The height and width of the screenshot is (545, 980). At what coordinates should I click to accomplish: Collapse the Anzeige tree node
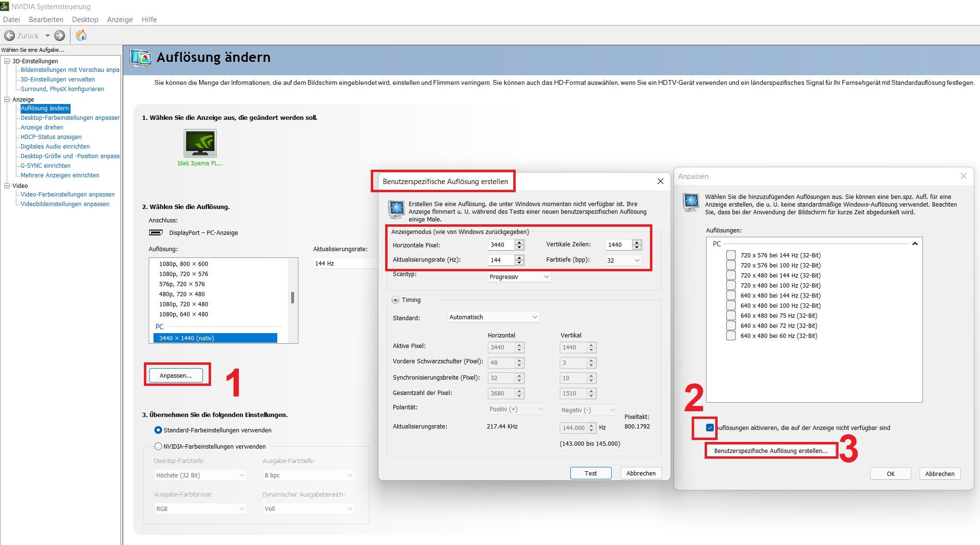pos(7,99)
